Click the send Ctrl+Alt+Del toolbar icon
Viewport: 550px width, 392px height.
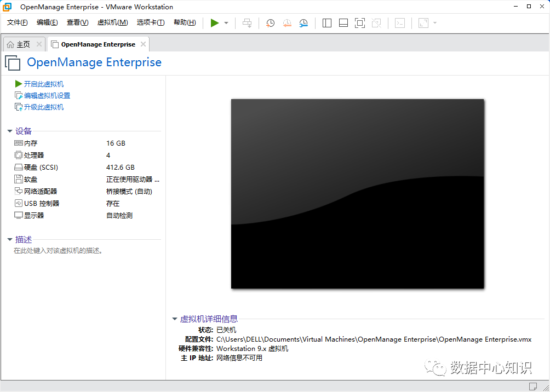(x=247, y=23)
